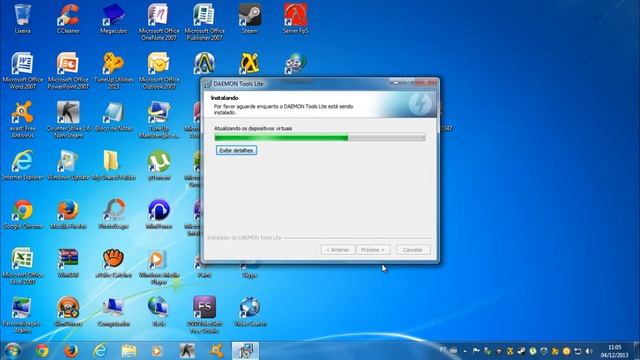
Task: Open the Windows Start menu orb
Action: click(x=12, y=351)
